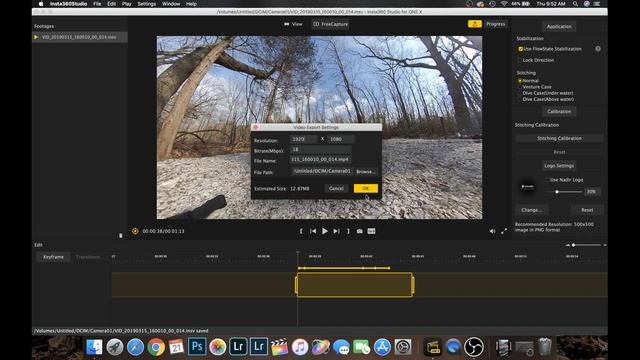The width and height of the screenshot is (640, 360).
Task: Click the resolution height field showing 1080
Action: 341,139
